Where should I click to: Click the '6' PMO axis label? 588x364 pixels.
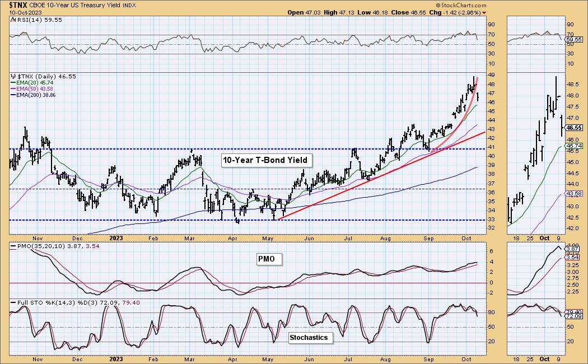491,251
